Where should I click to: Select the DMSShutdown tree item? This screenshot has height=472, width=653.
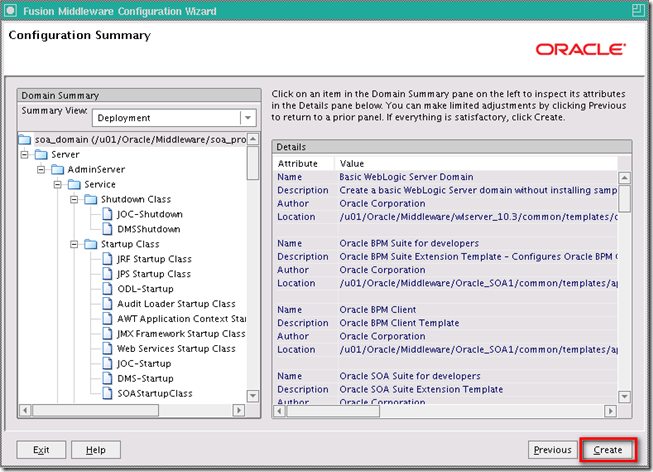click(x=149, y=229)
